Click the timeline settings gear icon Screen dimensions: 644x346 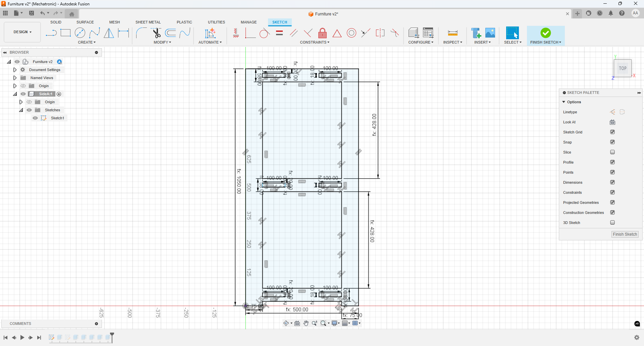[637, 338]
